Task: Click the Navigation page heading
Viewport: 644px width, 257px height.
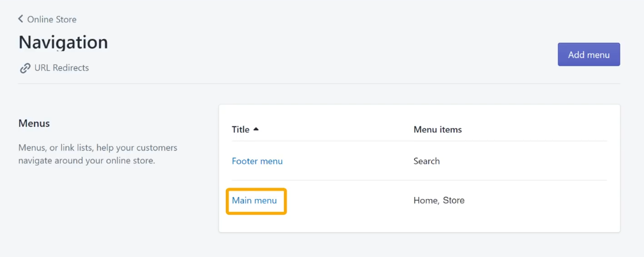Action: pos(63,42)
